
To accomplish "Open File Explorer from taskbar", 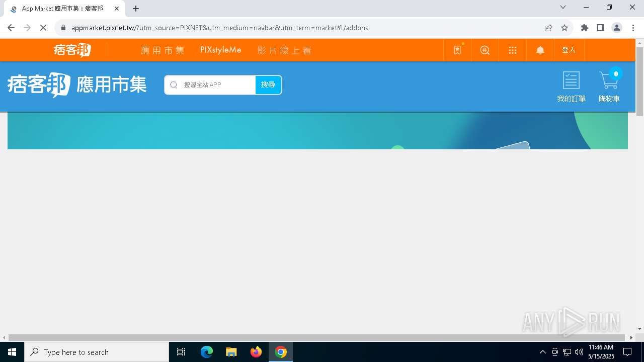I will 231,352.
